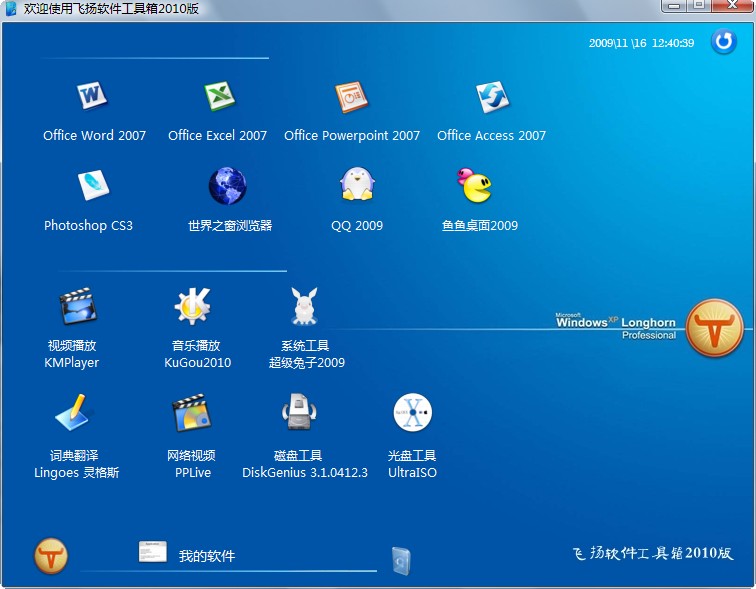Click the date and time display
This screenshot has height=589, width=756.
pos(641,43)
